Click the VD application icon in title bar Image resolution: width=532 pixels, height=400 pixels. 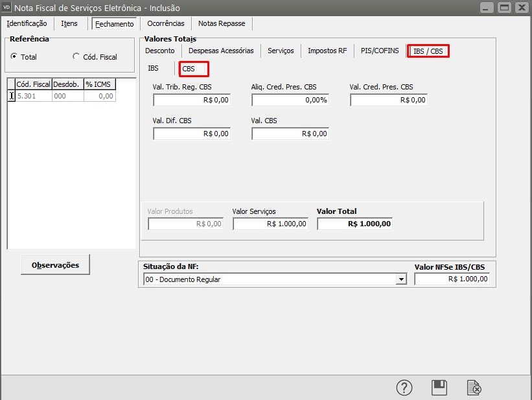(x=7, y=8)
